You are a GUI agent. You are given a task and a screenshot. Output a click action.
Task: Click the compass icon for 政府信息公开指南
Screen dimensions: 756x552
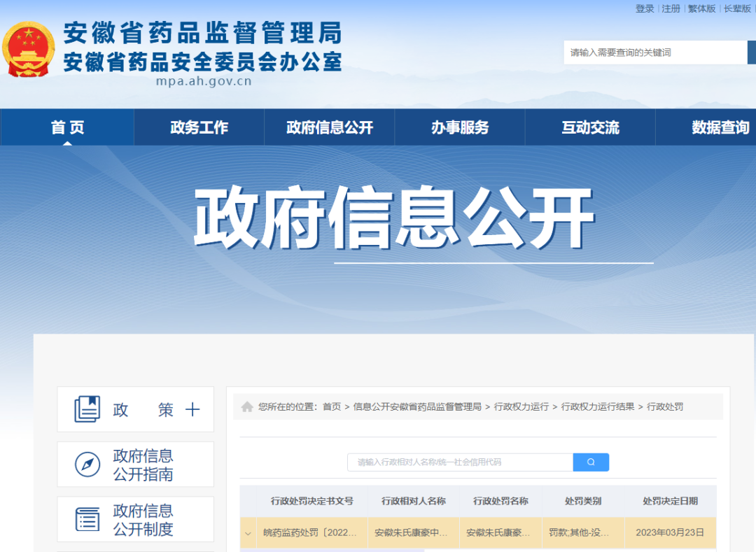[x=87, y=465]
